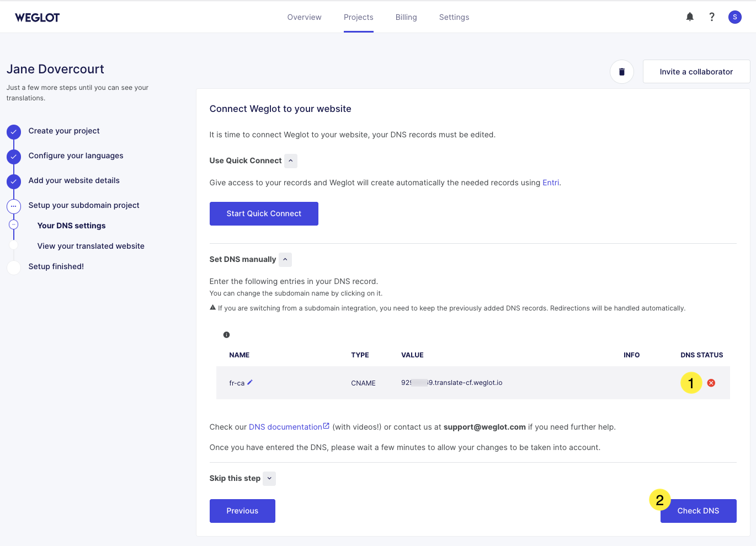Open the DNS documentation link
Viewport: 756px width, 546px height.
(285, 427)
